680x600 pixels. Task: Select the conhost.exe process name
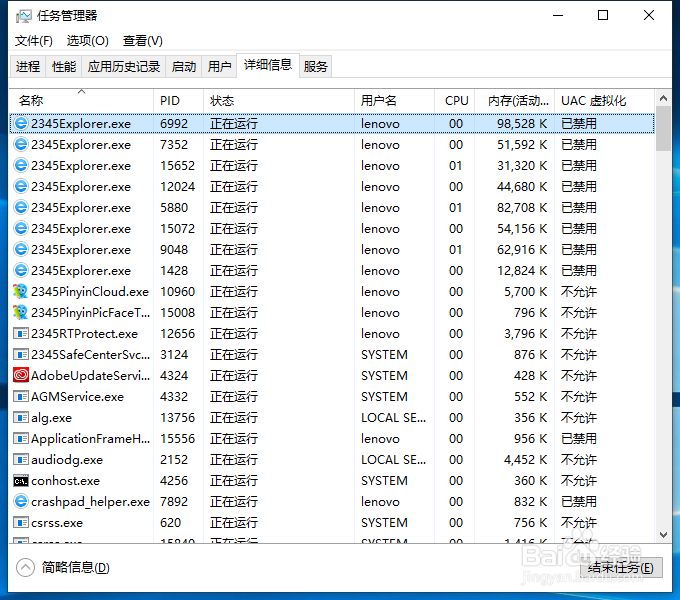pos(65,481)
